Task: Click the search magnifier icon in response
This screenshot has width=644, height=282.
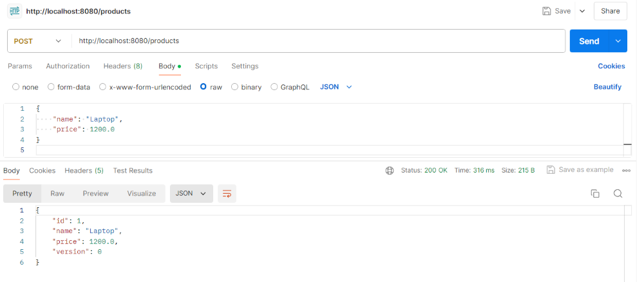Action: pyautogui.click(x=618, y=194)
